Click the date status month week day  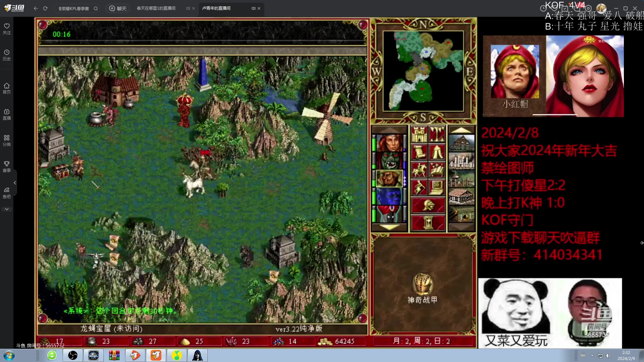[x=421, y=341]
